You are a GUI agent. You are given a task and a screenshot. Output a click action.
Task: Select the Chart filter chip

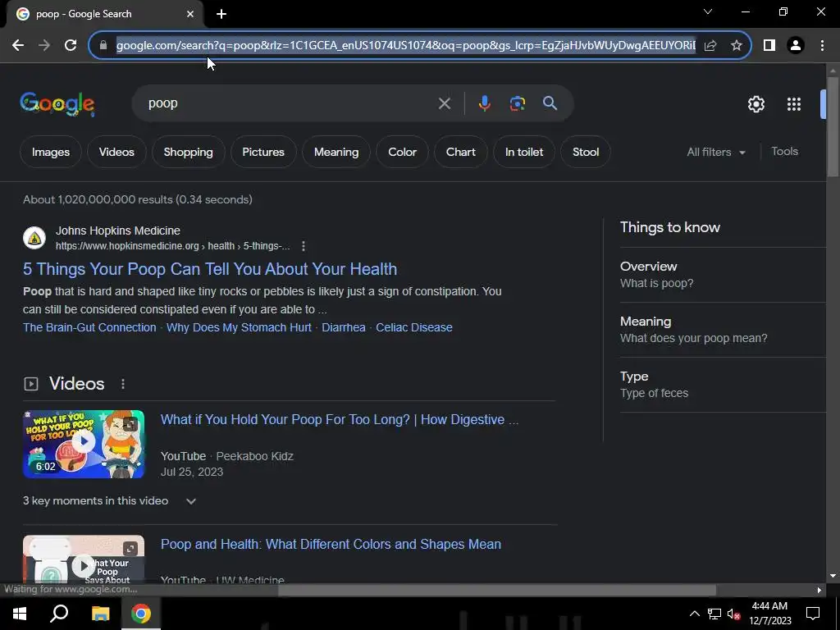click(x=461, y=152)
